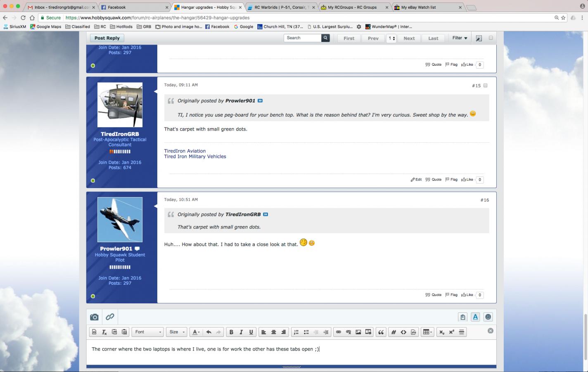This screenshot has height=372, width=588.
Task: Apply bold formatting
Action: [x=231, y=332]
